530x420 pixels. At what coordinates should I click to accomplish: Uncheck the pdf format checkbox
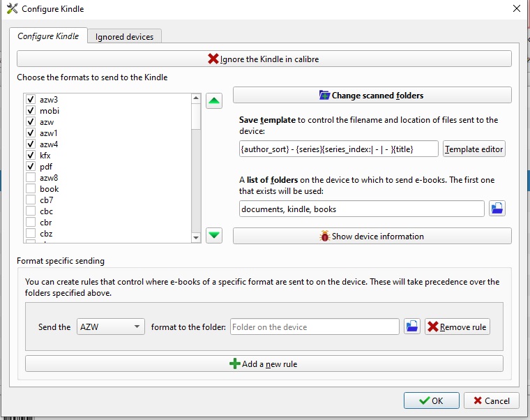point(31,166)
